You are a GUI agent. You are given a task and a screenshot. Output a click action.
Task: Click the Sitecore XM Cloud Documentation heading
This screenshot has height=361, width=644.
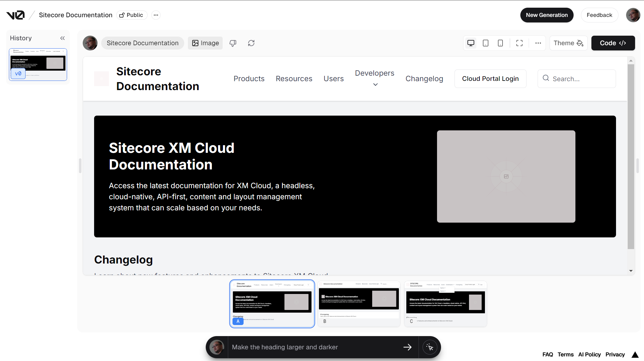tap(172, 156)
